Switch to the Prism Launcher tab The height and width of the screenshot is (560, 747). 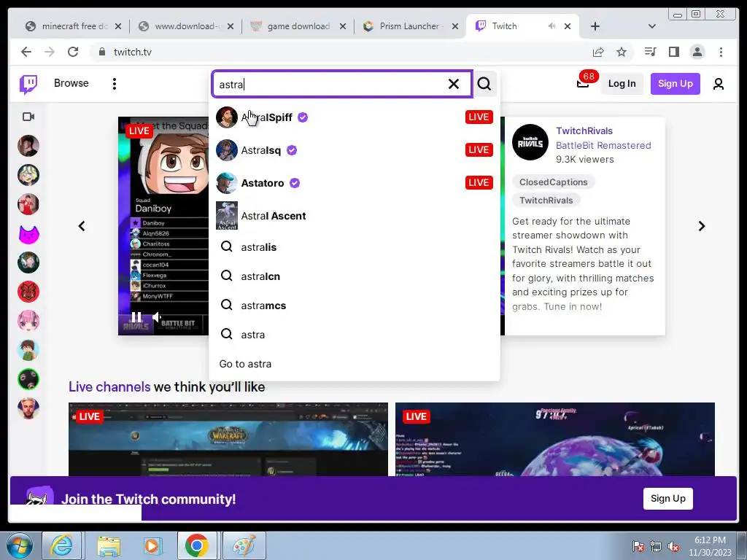tap(411, 26)
